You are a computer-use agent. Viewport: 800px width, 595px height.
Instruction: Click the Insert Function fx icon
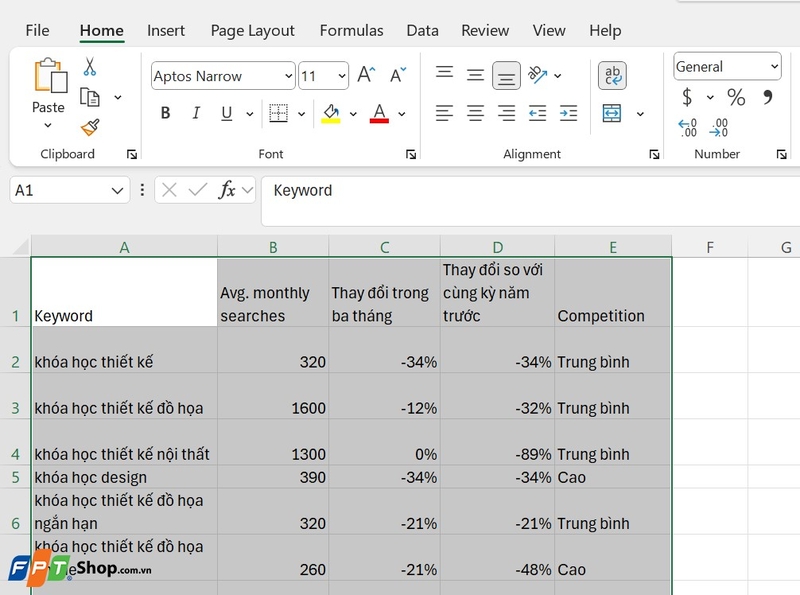point(227,190)
